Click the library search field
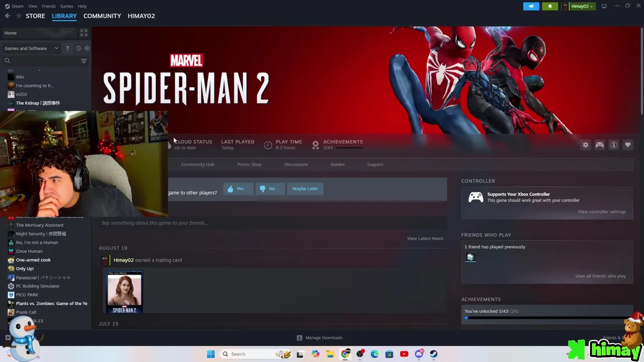Viewport: 644px width, 362px height. pyautogui.click(x=42, y=61)
